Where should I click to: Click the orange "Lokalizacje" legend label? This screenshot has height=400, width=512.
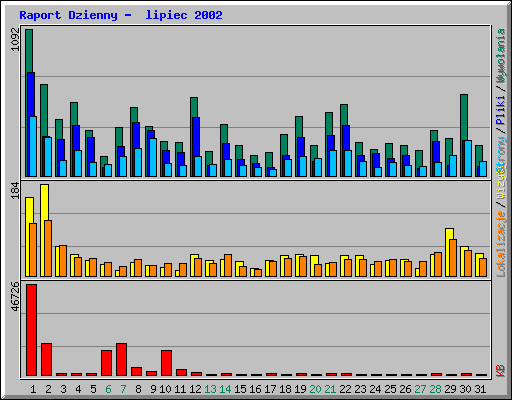pos(501,244)
